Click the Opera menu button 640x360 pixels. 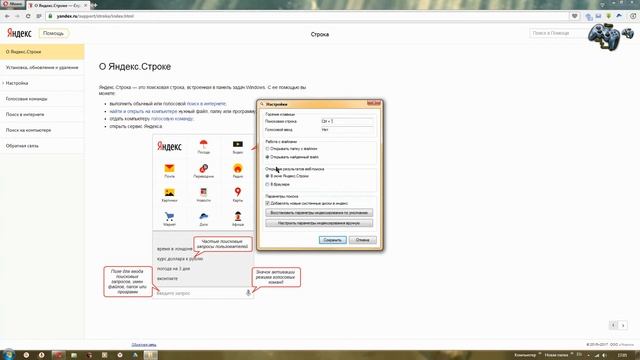click(12, 4)
